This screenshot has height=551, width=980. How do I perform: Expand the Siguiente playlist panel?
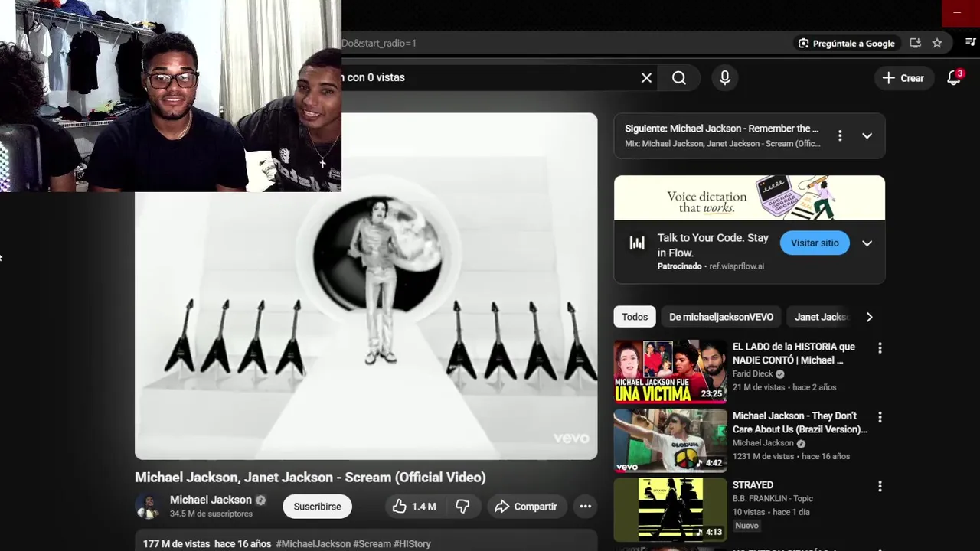[867, 135]
